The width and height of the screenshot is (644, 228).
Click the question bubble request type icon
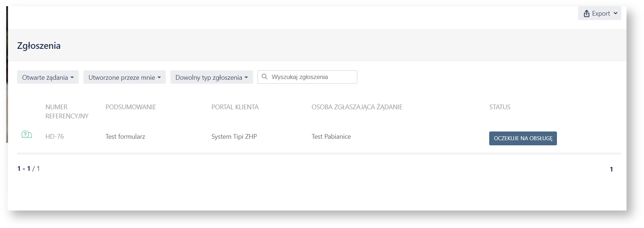(x=27, y=135)
